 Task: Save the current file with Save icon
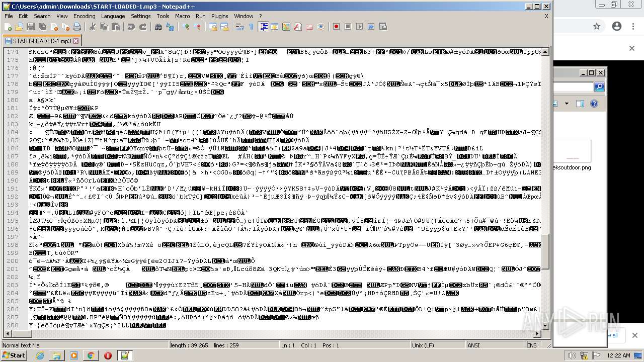click(30, 27)
